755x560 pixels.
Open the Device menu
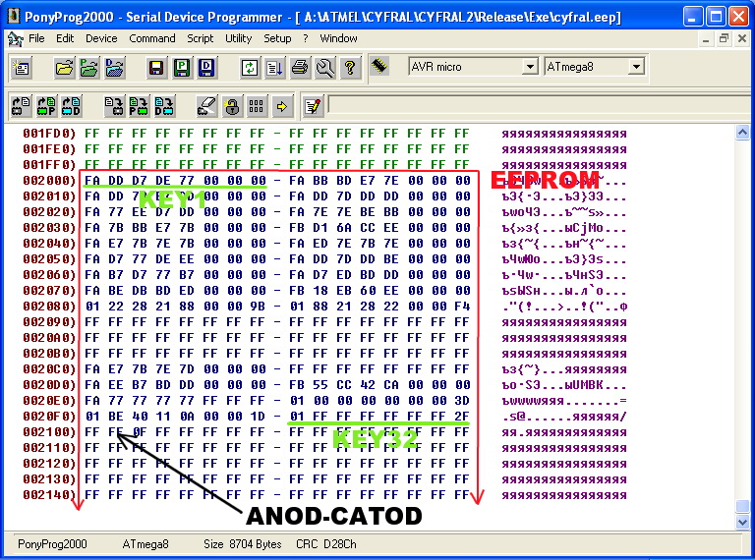101,38
